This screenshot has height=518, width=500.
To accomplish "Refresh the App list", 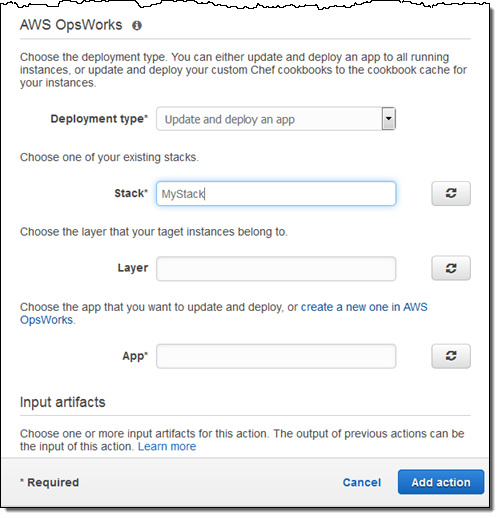I will pyautogui.click(x=451, y=356).
